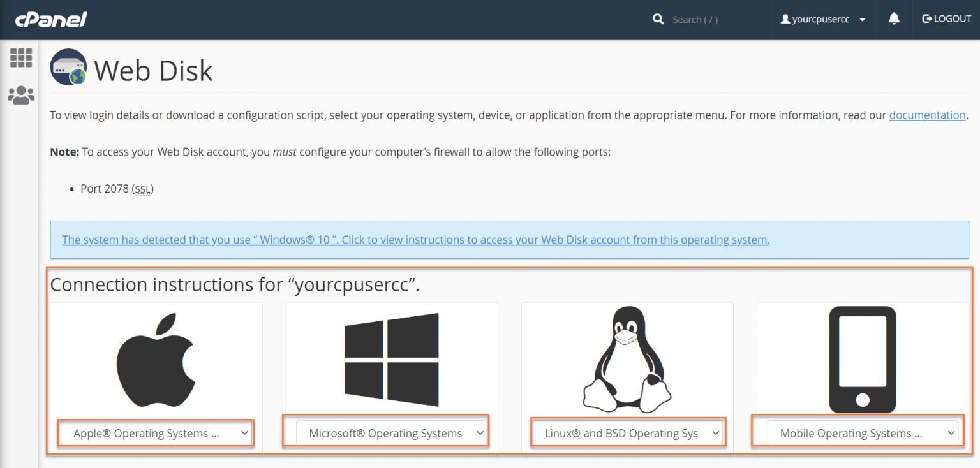Open the Apple Operating Systems dropdown
The width and height of the screenshot is (980, 468).
click(x=155, y=433)
